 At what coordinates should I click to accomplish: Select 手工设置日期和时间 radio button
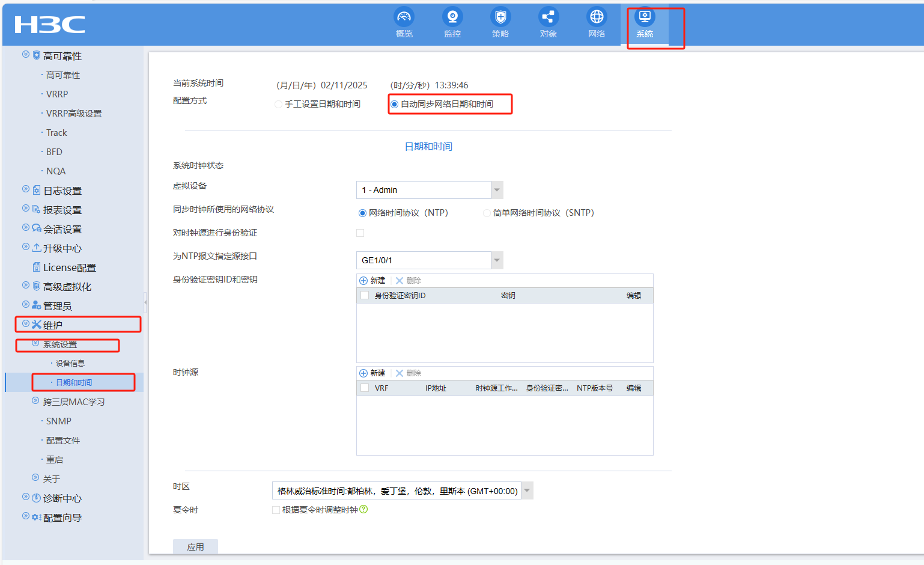[278, 105]
